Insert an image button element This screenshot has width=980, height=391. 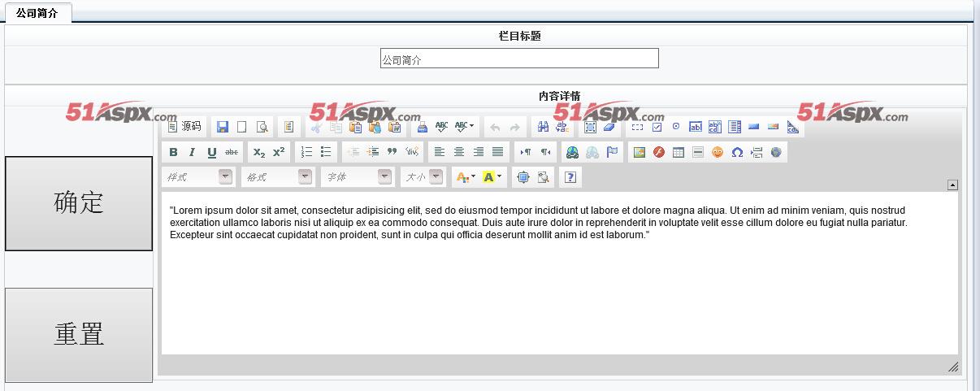[x=773, y=127]
